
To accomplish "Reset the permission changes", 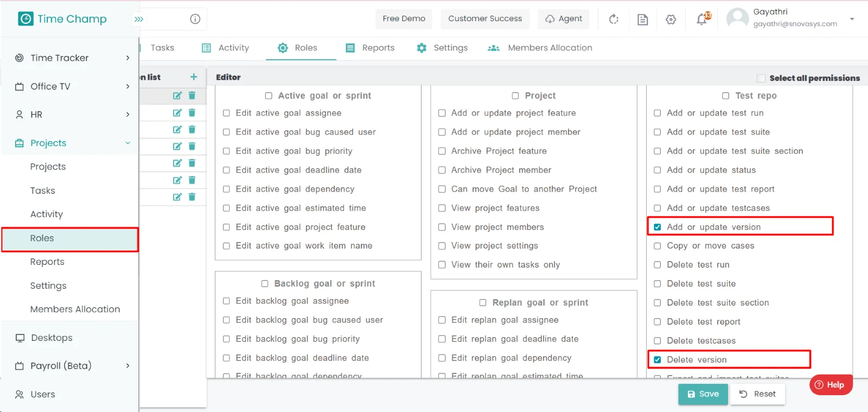I will pos(758,394).
